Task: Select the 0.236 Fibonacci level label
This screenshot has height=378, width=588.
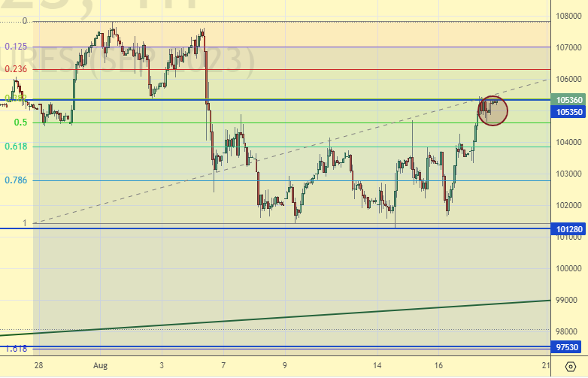Action: point(16,69)
